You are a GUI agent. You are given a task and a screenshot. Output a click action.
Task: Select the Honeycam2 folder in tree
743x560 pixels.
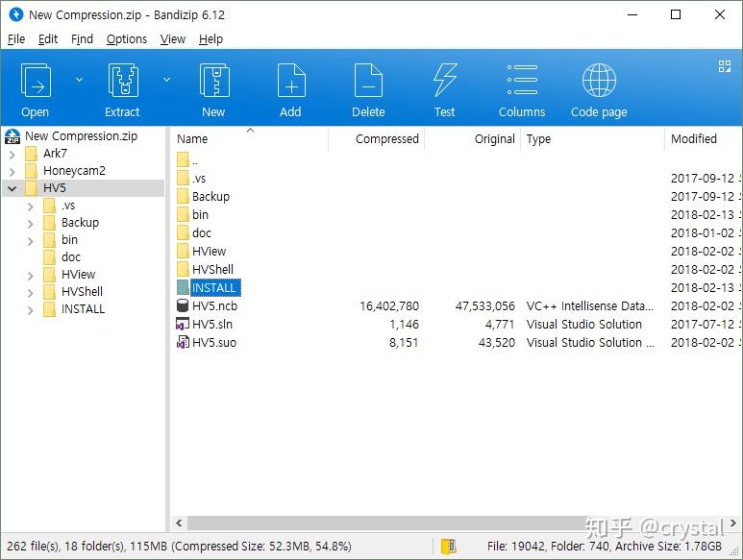coord(74,171)
